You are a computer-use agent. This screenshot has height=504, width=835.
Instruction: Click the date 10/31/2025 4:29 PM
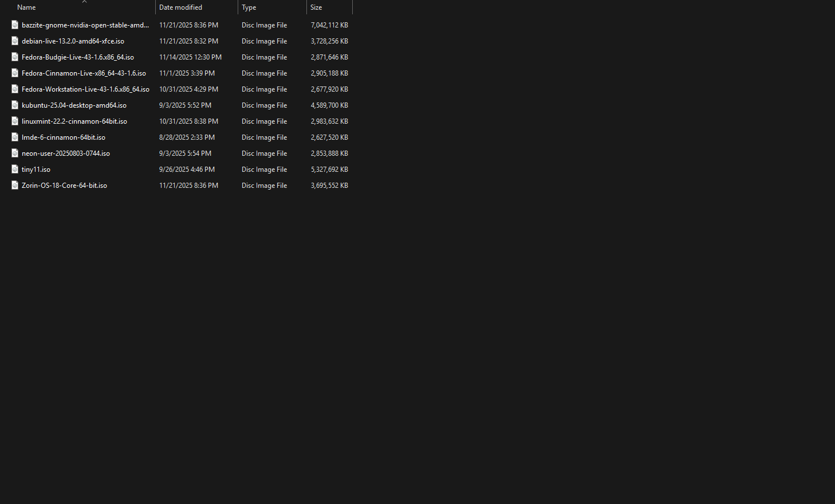click(x=188, y=89)
